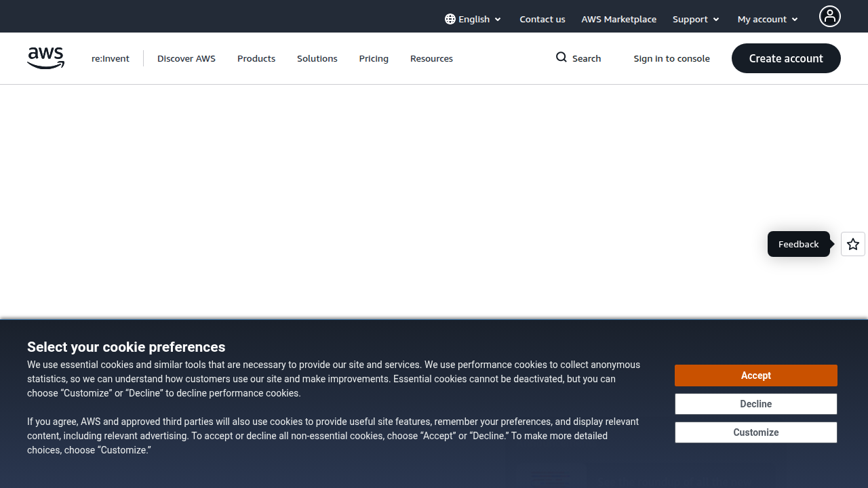Click Sign in to console
Image resolution: width=868 pixels, height=488 pixels.
pos(672,58)
